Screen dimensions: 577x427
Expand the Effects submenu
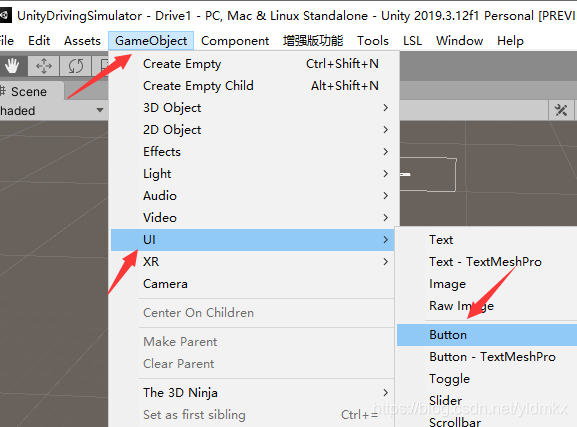pyautogui.click(x=252, y=152)
